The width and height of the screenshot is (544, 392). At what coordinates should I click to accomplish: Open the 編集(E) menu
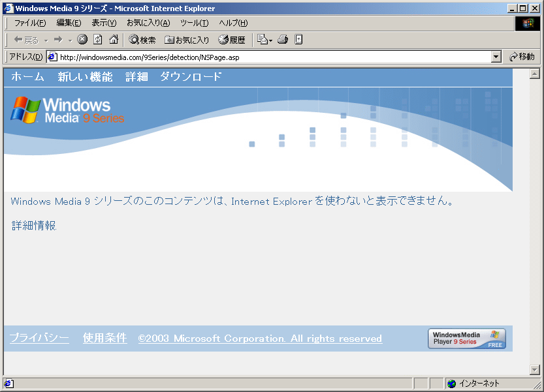coord(69,23)
